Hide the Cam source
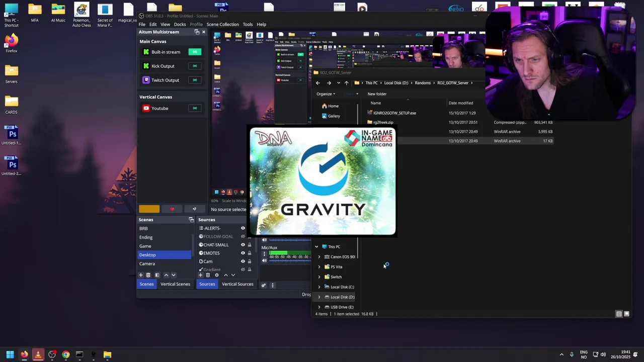Image resolution: width=644 pixels, height=362 pixels. coord(243,261)
